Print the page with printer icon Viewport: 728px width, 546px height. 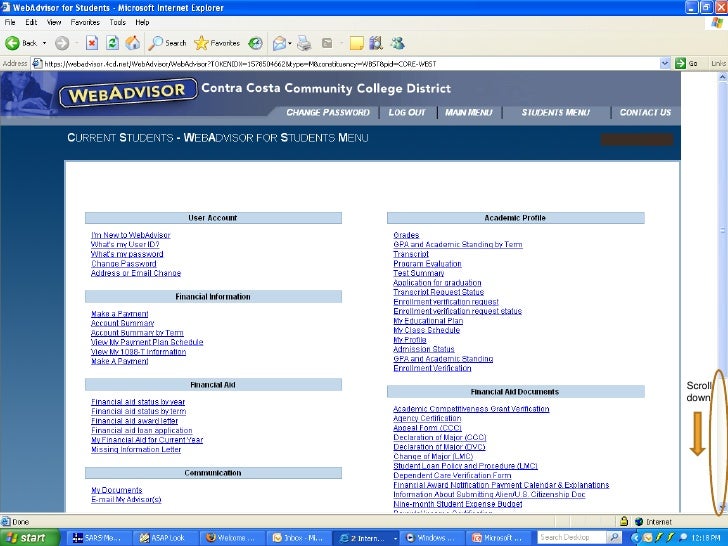[x=304, y=43]
